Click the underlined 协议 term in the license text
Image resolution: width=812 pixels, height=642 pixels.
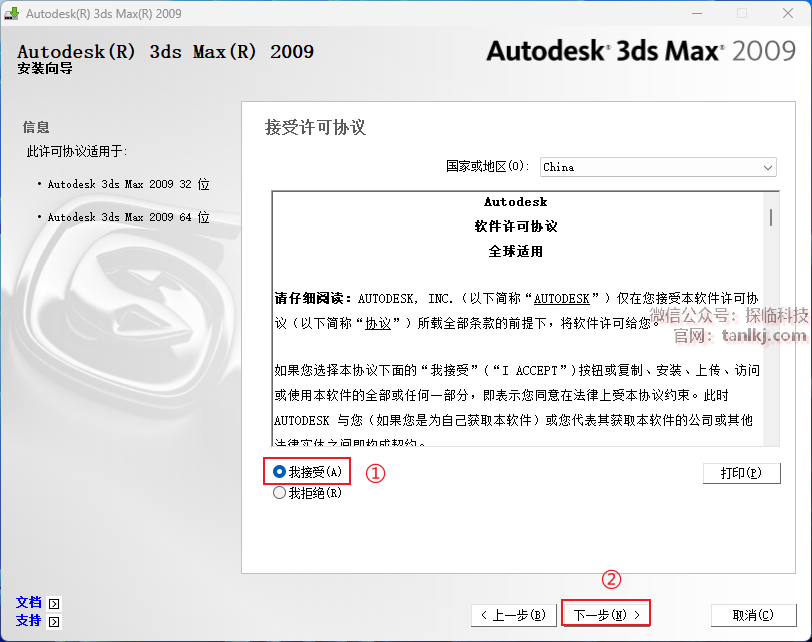[378, 324]
